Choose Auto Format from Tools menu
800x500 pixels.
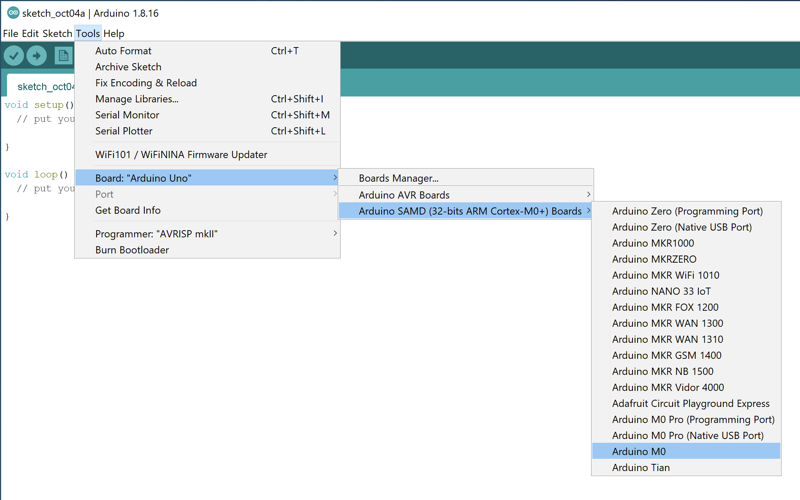click(207, 51)
